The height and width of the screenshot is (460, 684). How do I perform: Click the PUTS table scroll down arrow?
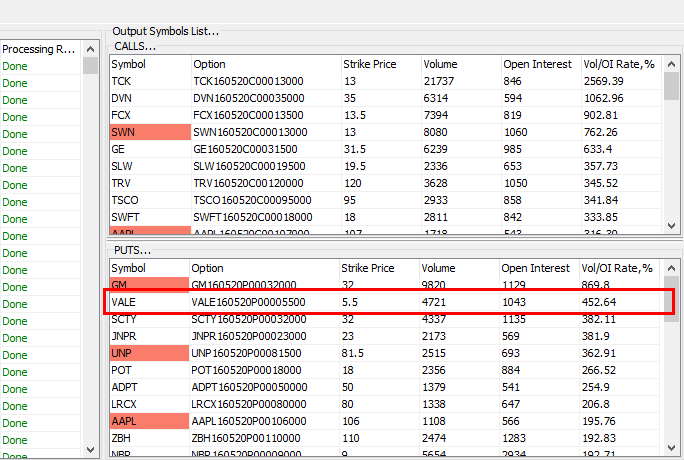pos(671,448)
